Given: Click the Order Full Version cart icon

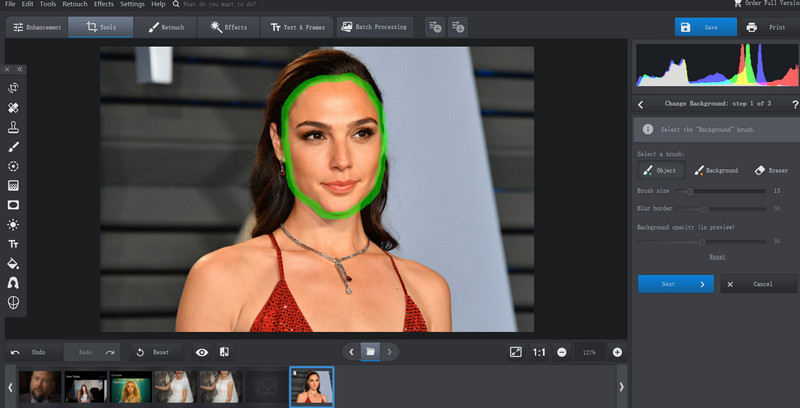Looking at the screenshot, I should tap(738, 3).
